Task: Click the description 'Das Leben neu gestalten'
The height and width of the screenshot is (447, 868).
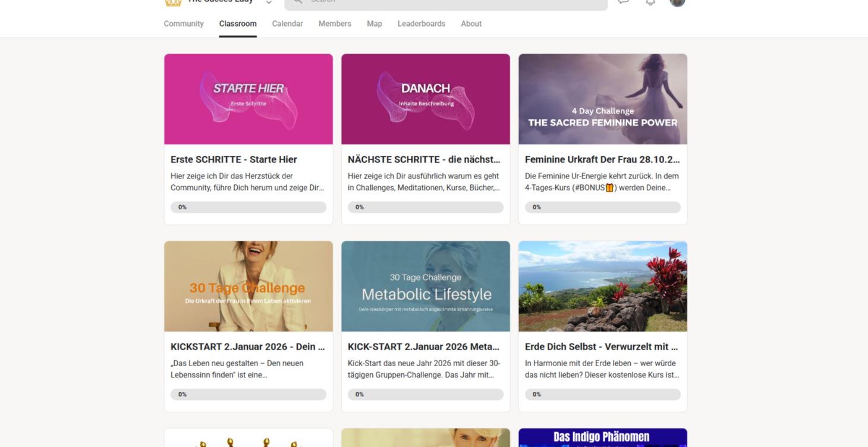Action: [237, 369]
